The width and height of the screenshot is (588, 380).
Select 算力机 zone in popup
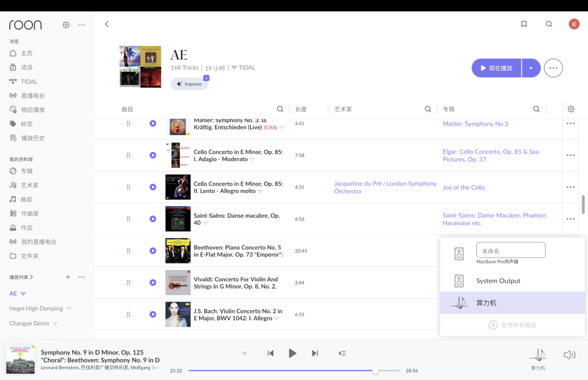pyautogui.click(x=512, y=303)
